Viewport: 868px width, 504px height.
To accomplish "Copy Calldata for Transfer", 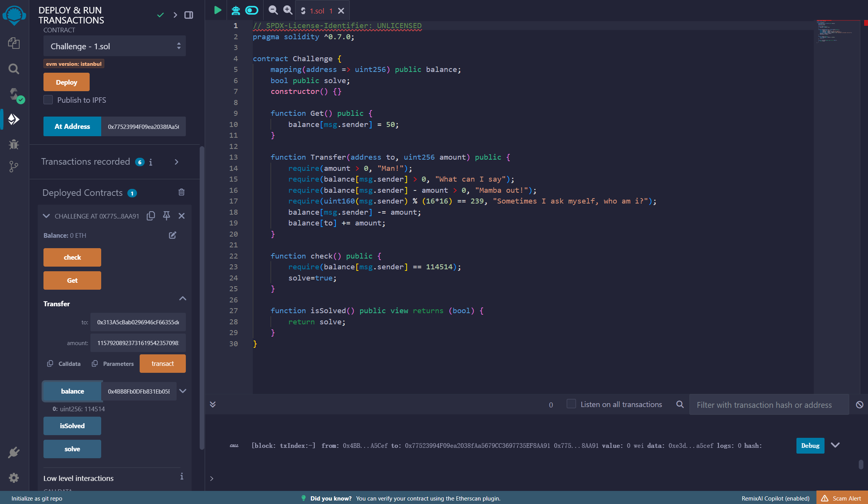I will pos(64,364).
